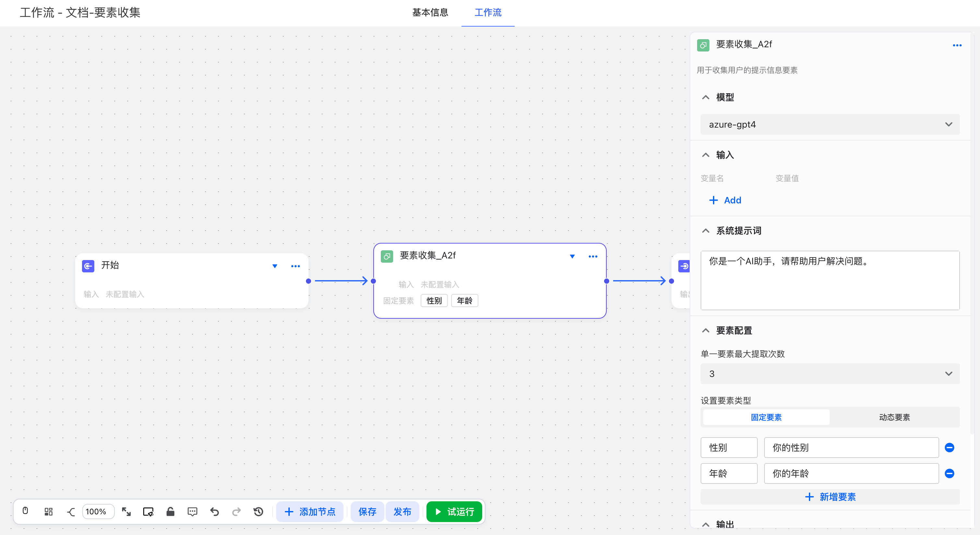Image resolution: width=980 pixels, height=535 pixels.
Task: Toggle the canvas lock icon
Action: [170, 511]
